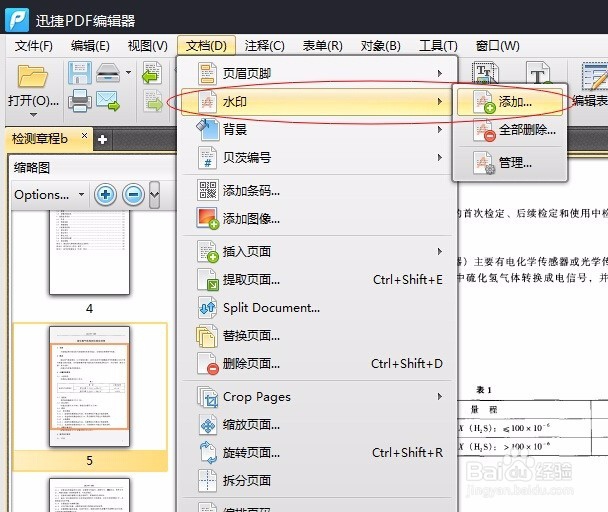This screenshot has height=512, width=608.
Task: Open the 窗口(W) menu
Action: (497, 46)
